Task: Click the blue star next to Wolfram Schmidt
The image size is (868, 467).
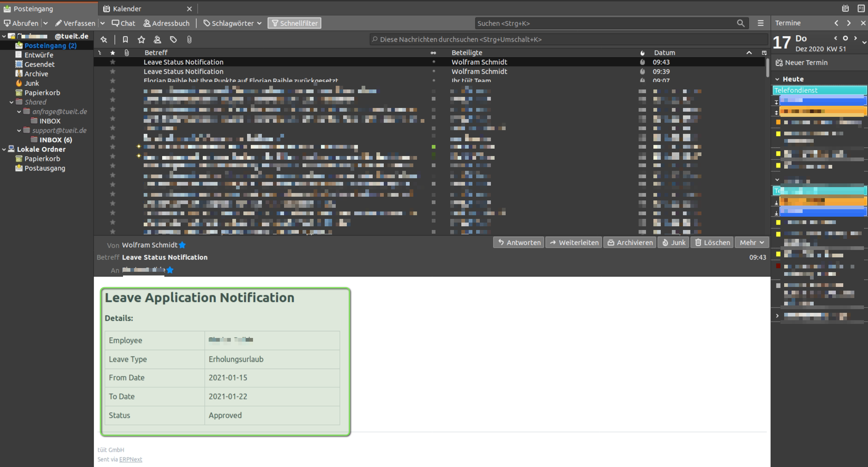Action: click(x=182, y=245)
